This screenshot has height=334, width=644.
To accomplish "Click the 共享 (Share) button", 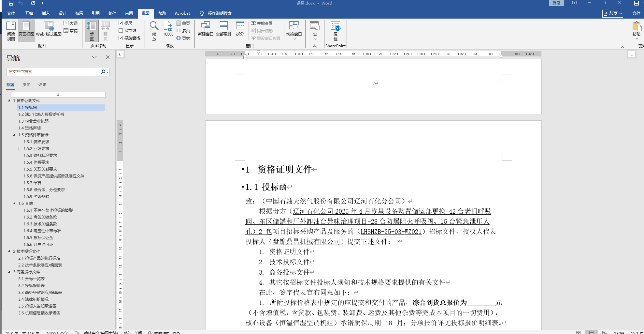I will click(x=612, y=13).
